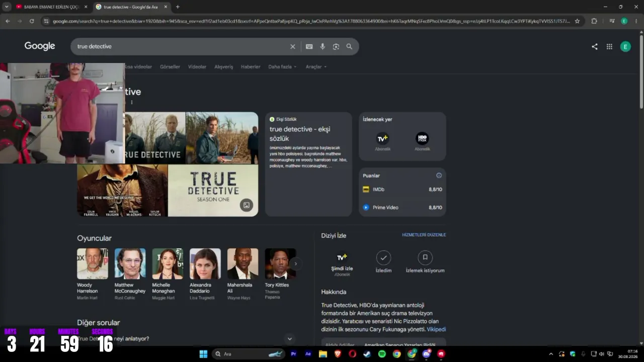Open the browser extensions menu

coord(594,21)
